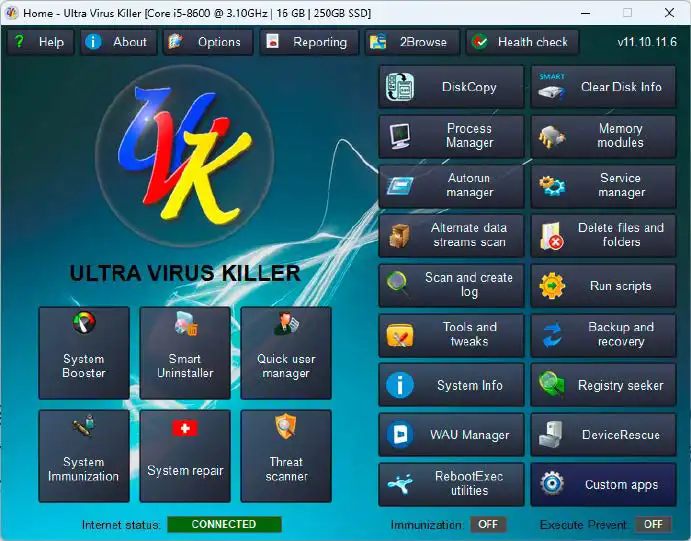691x541 pixels.
Task: Open the About label
Action: coord(130,42)
